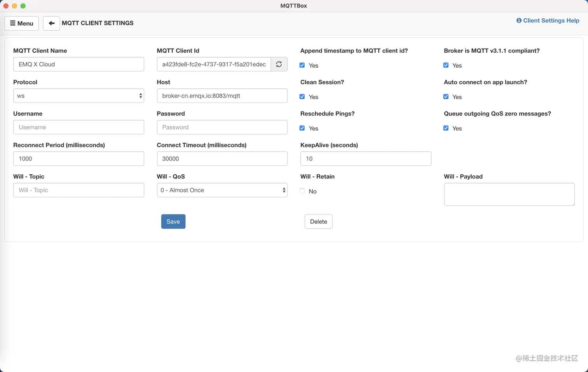Uncheck Append timestamp to client id

[x=302, y=65]
